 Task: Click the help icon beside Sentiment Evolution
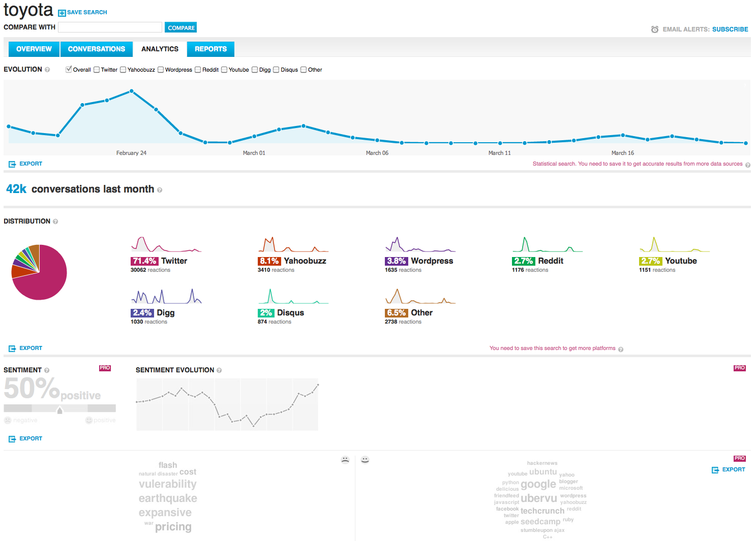point(219,370)
